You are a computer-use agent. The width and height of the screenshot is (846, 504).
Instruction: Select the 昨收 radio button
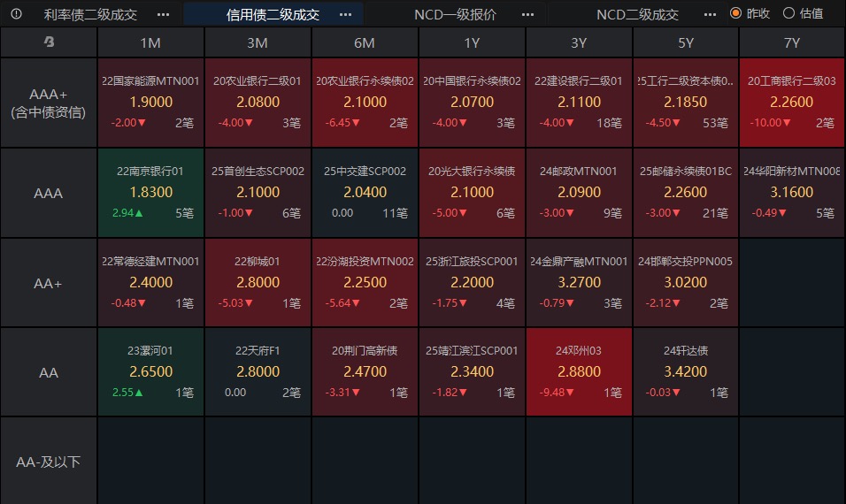pos(735,13)
